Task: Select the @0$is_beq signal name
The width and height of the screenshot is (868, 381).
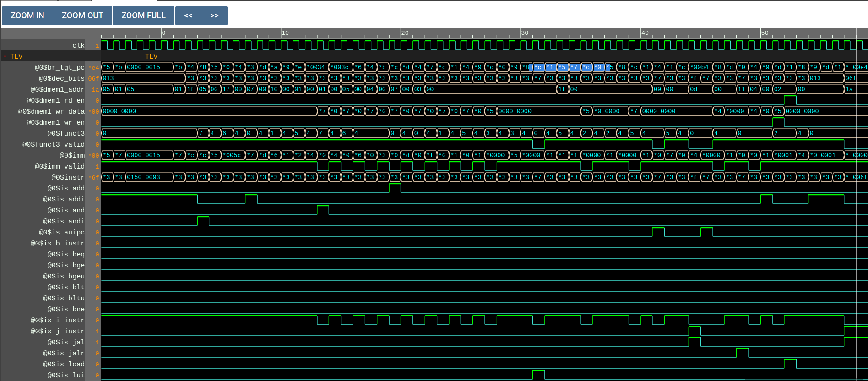Action: pos(66,254)
